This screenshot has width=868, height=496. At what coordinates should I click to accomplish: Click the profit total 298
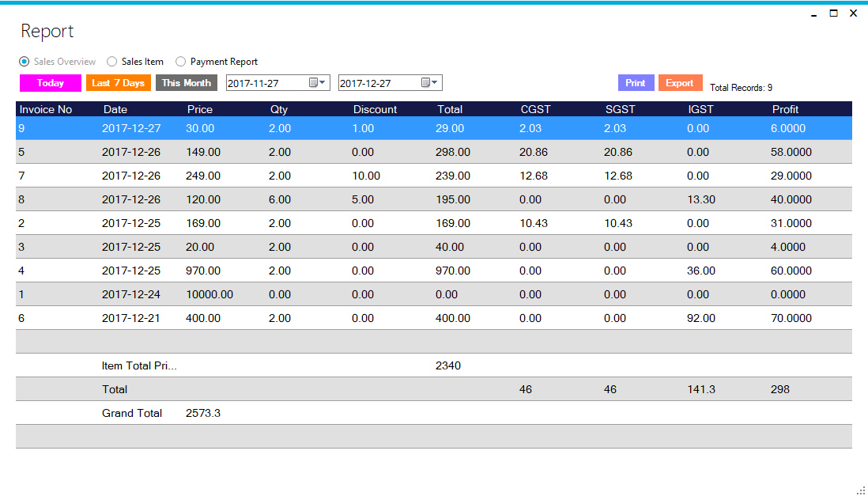[780, 389]
